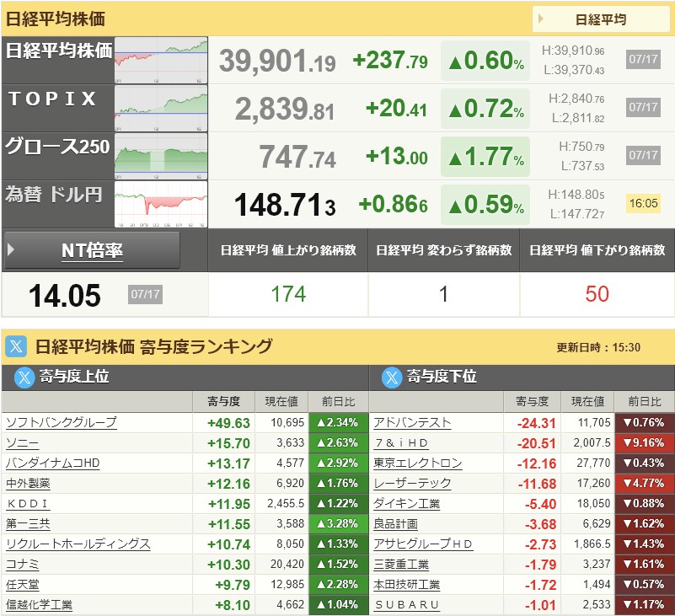The width and height of the screenshot is (675, 616).
Task: Click the 16:05 time badge
Action: click(x=643, y=203)
